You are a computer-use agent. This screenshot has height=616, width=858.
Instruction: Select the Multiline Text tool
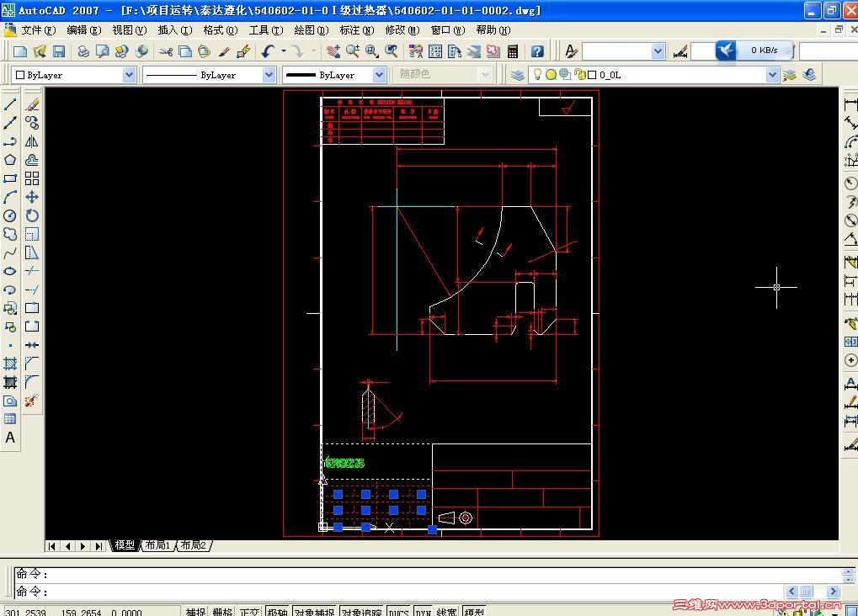[10, 438]
